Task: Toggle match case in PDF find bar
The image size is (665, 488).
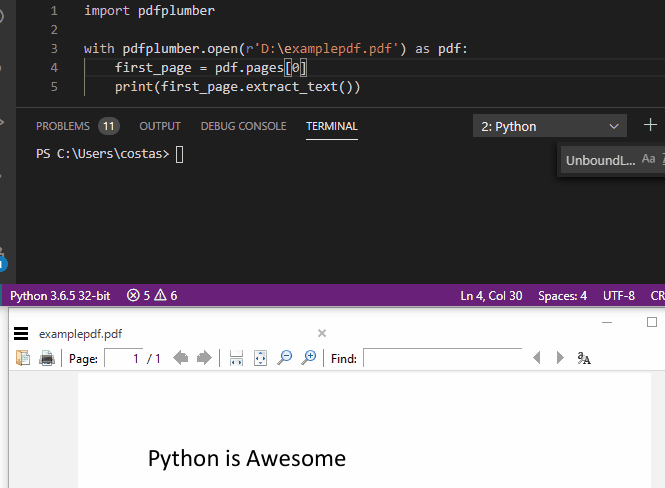Action: point(584,358)
